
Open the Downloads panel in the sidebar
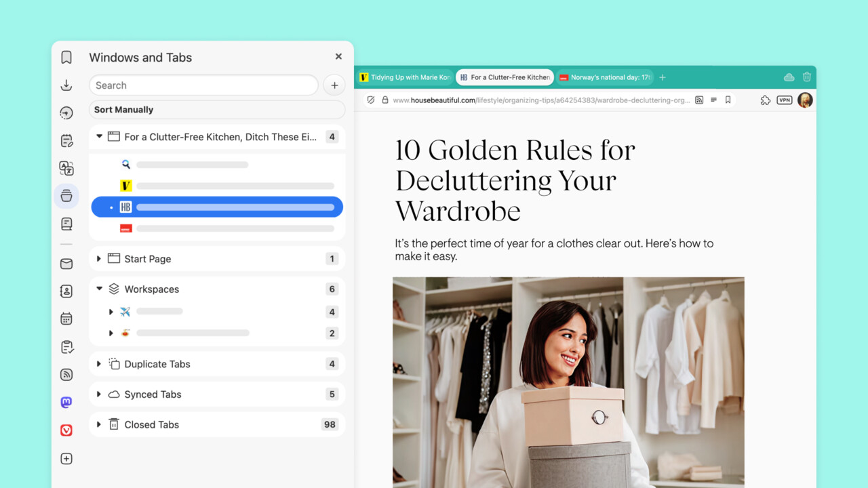click(x=66, y=85)
